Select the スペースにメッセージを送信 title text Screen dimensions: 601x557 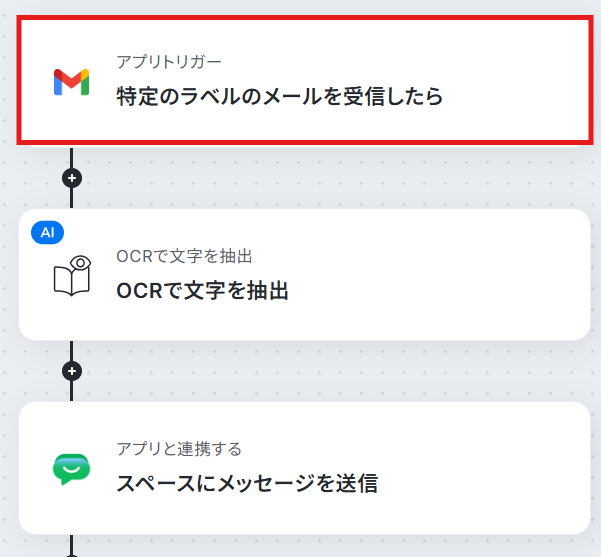pos(247,483)
